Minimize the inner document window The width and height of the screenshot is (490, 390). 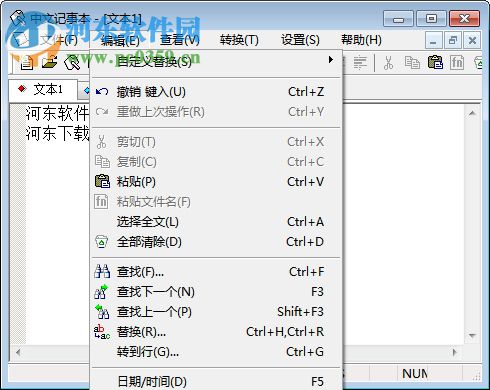pyautogui.click(x=433, y=41)
